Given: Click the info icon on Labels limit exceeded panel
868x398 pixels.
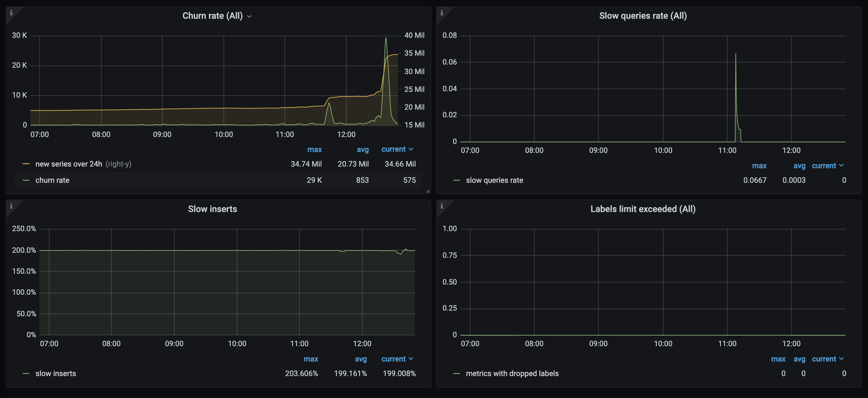Looking at the screenshot, I should point(442,206).
